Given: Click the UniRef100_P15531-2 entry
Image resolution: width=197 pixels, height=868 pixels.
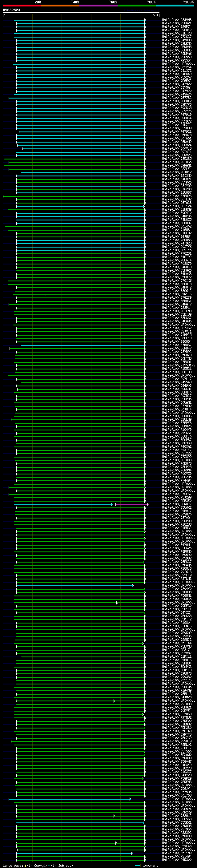Looking at the screenshot, I should click(179, 365).
